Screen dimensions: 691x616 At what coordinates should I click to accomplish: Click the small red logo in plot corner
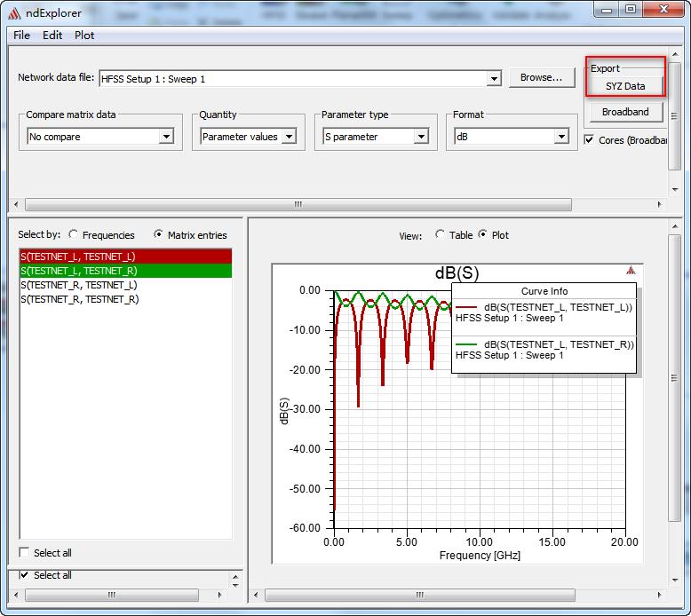click(x=631, y=271)
